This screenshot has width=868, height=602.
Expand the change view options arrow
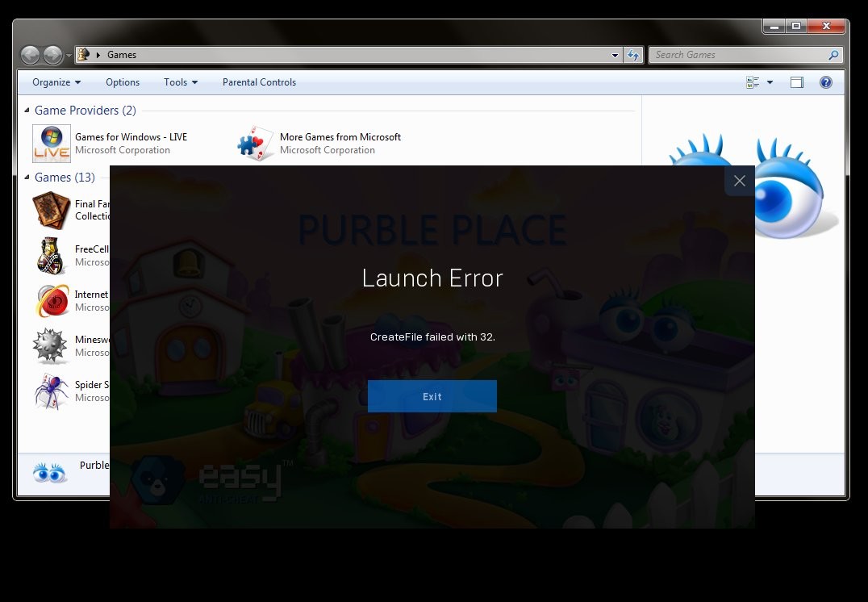click(770, 82)
